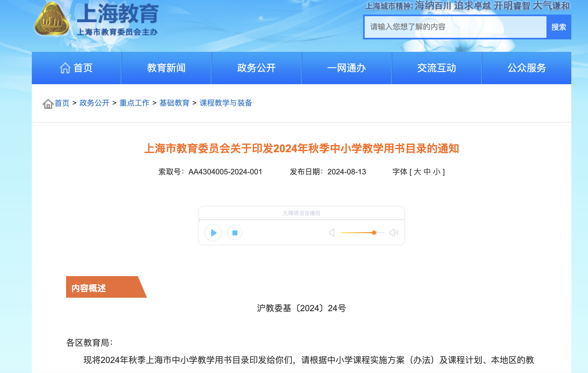Click the loud volume speaker icon
This screenshot has width=588, height=373.
[x=394, y=233]
